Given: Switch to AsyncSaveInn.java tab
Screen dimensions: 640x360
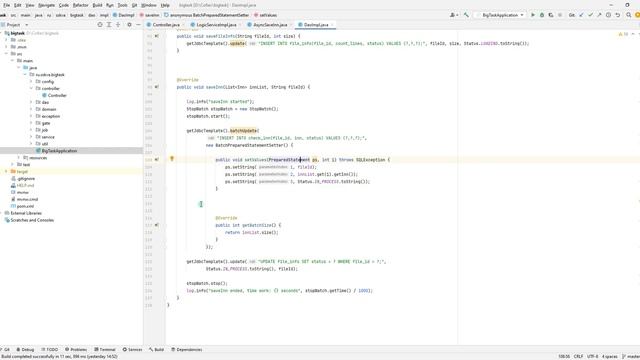Looking at the screenshot, I should click(270, 25).
